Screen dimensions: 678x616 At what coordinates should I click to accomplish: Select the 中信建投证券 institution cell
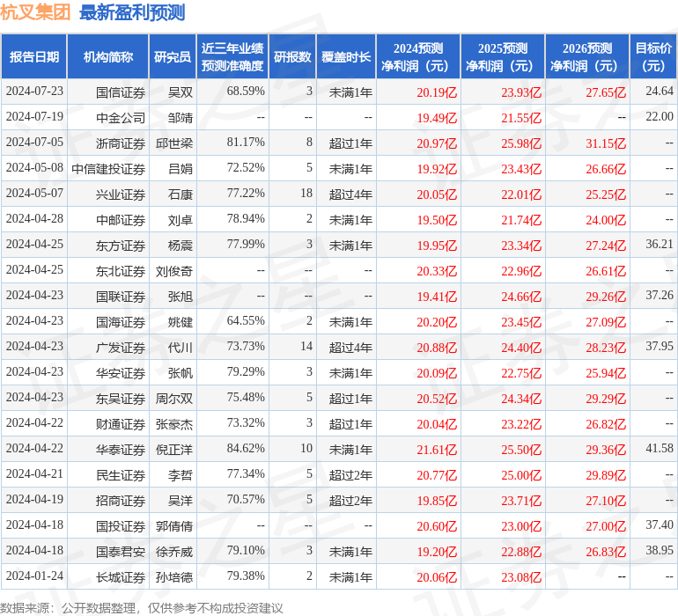108,169
